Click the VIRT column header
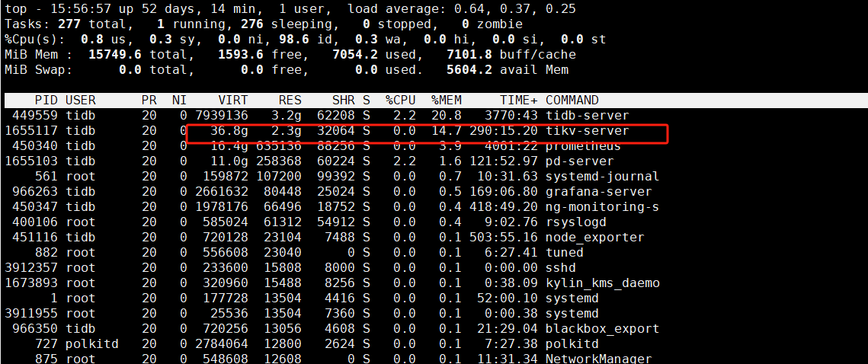 pyautogui.click(x=233, y=100)
